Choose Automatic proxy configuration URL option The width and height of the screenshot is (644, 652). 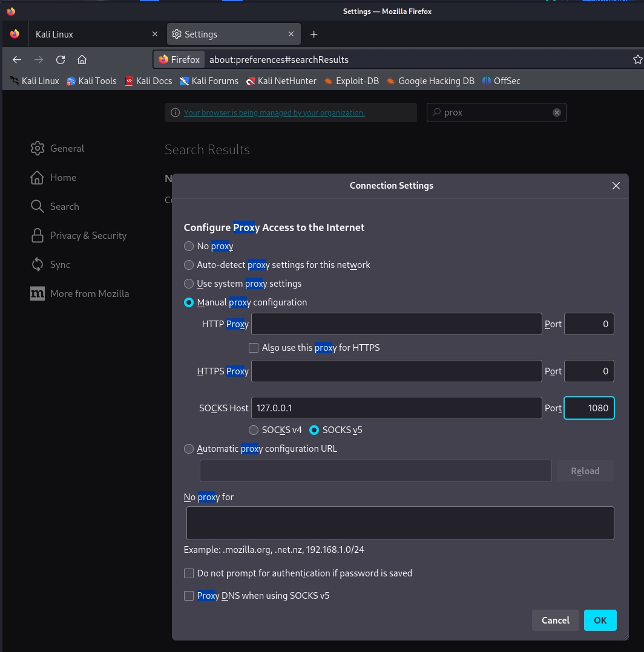[189, 449]
